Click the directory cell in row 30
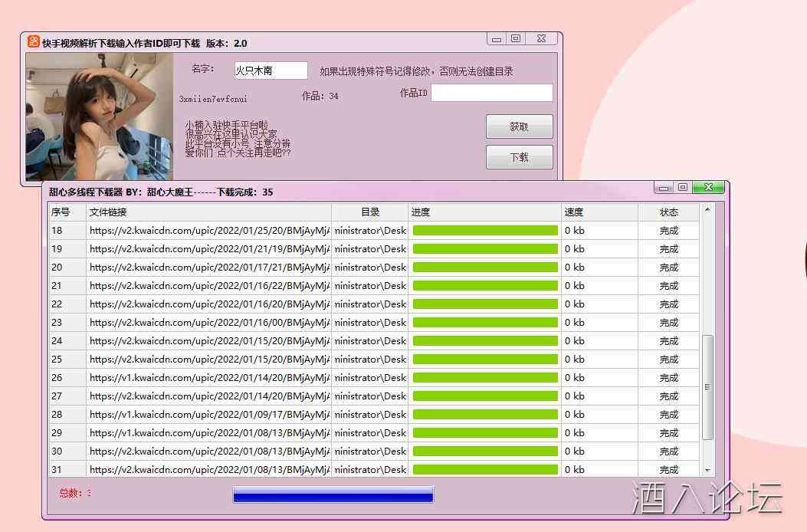The image size is (807, 532). pos(370,452)
